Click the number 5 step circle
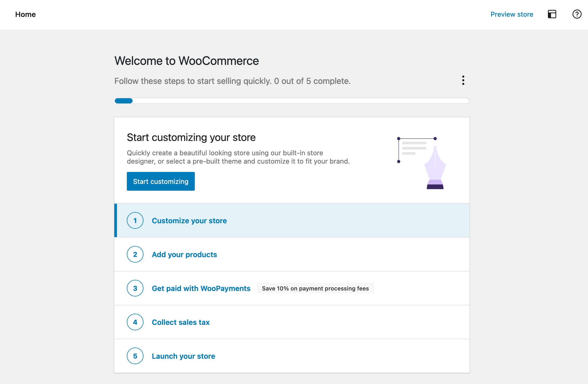Screen dimensions: 588x384 (135, 356)
